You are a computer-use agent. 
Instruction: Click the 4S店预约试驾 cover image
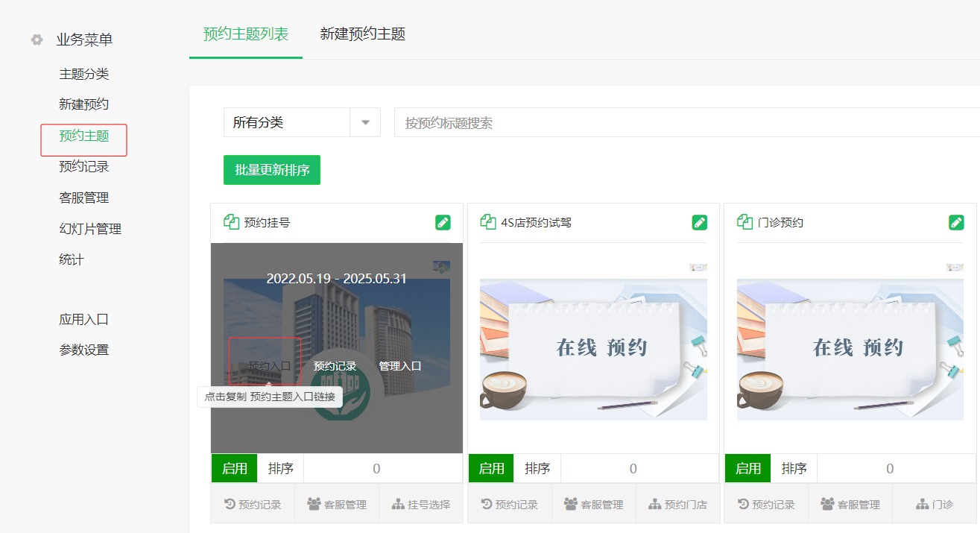tap(593, 350)
